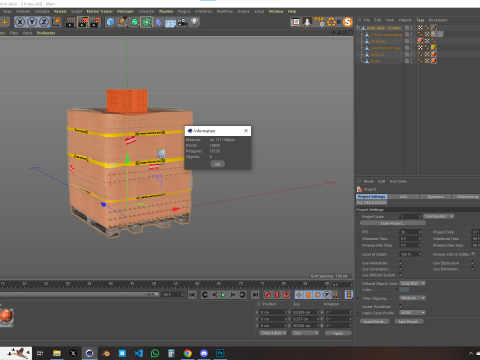Click the drop to floor arrow icon
Screen dimensions: 480x360
pyautogui.click(x=307, y=22)
